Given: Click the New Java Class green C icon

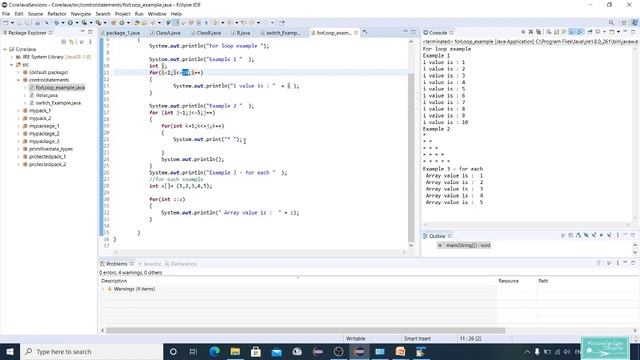Looking at the screenshot, I should [x=122, y=23].
